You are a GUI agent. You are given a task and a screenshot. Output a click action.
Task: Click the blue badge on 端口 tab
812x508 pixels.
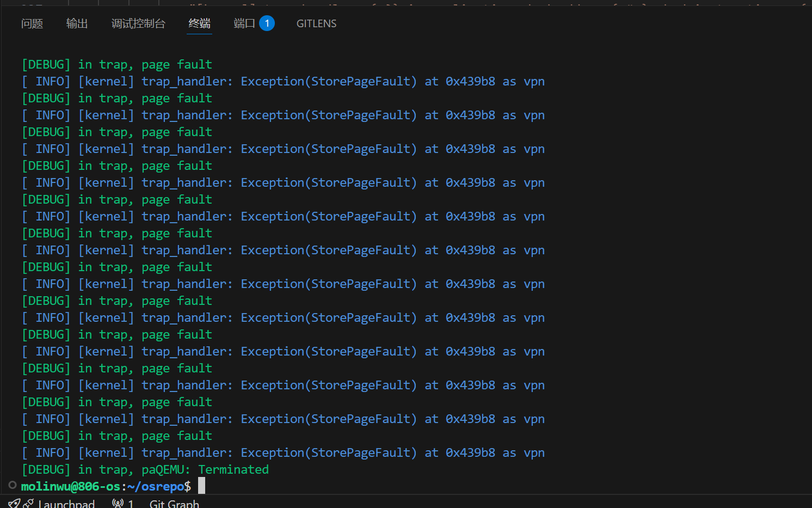267,23
